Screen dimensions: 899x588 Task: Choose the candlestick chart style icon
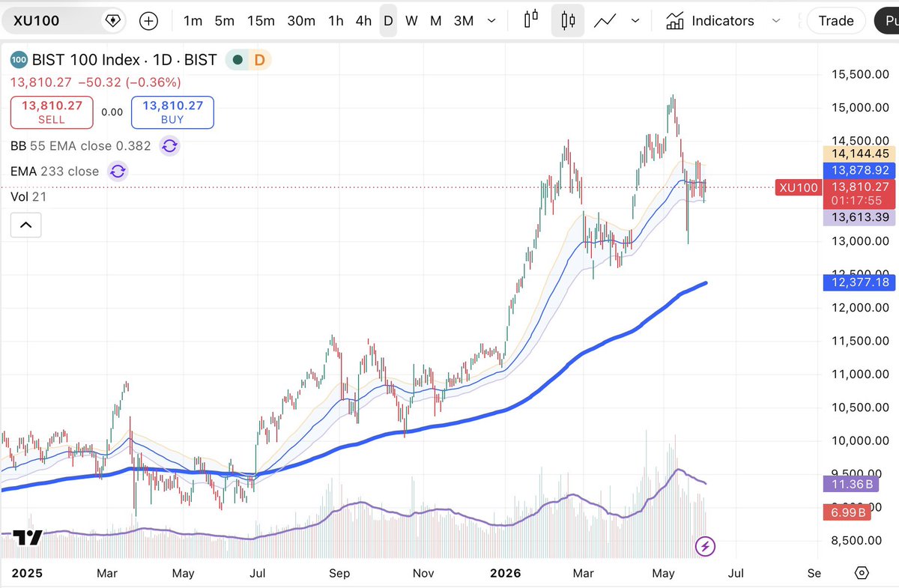coord(568,21)
